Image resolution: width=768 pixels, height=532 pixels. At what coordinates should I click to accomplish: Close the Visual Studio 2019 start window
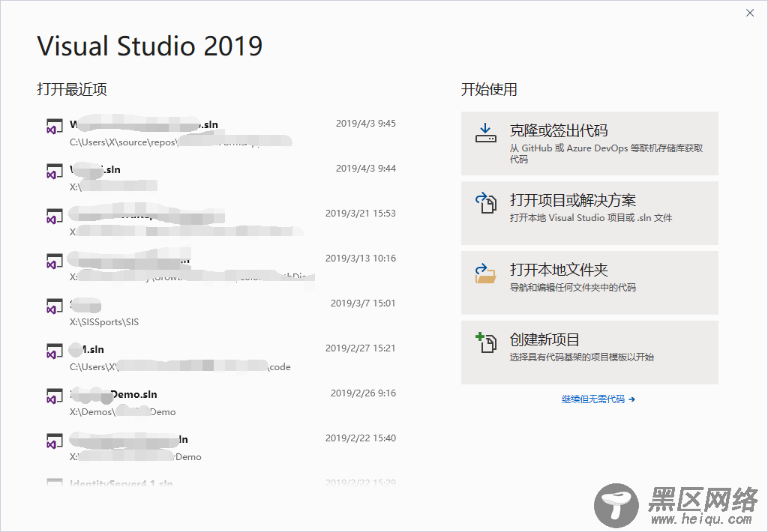(750, 13)
